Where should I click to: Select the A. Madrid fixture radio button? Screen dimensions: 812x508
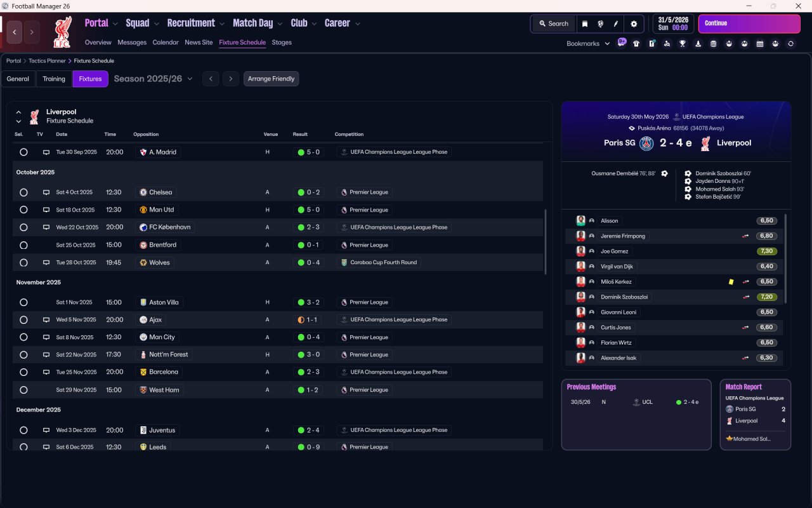[23, 152]
